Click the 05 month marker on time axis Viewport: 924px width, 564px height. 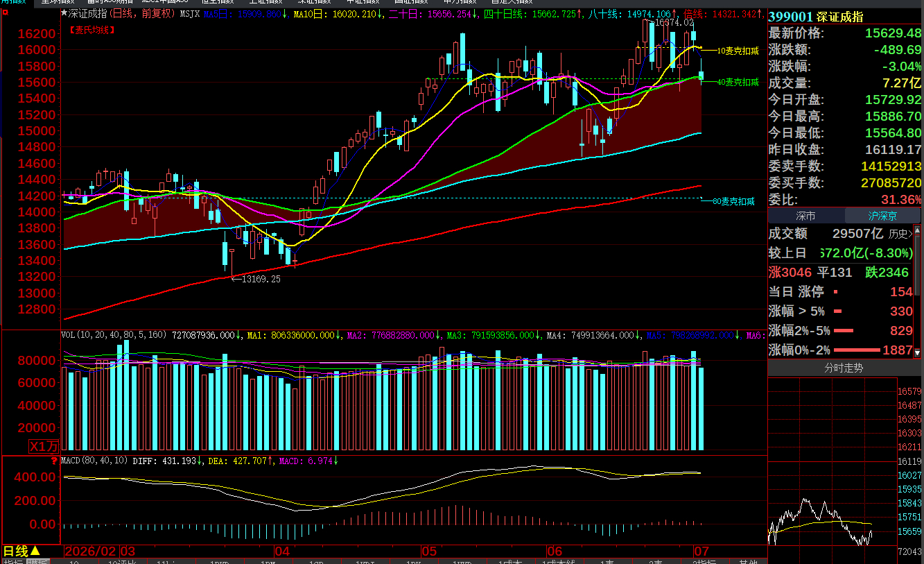[429, 552]
